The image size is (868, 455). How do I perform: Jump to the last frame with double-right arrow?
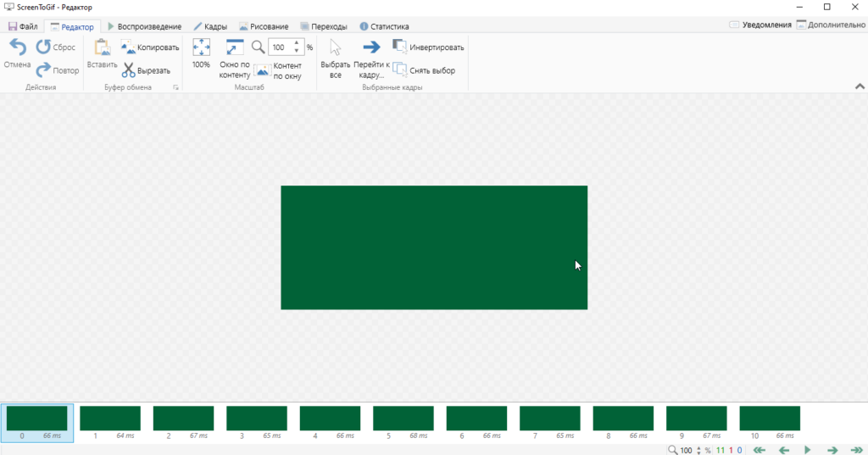tap(856, 450)
